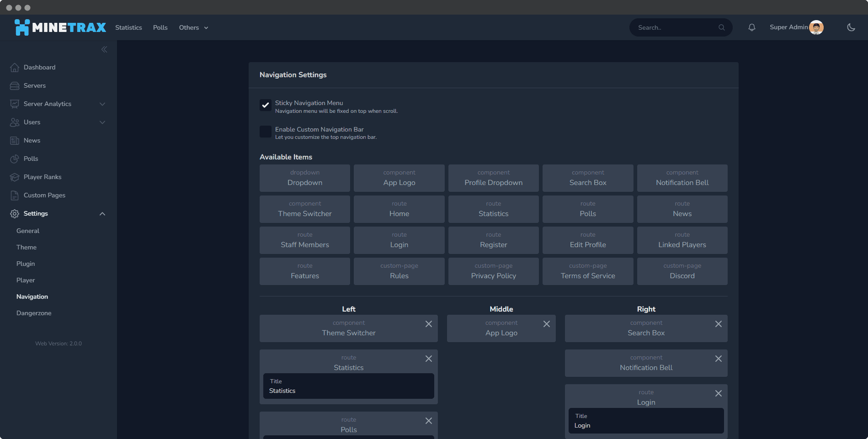The height and width of the screenshot is (439, 868).
Task: Select Linked Players route item
Action: click(x=682, y=240)
